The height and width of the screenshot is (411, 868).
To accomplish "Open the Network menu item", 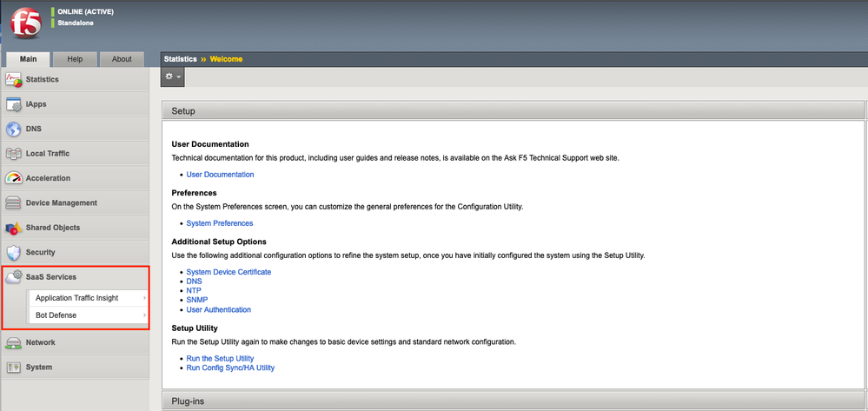I will [x=40, y=342].
